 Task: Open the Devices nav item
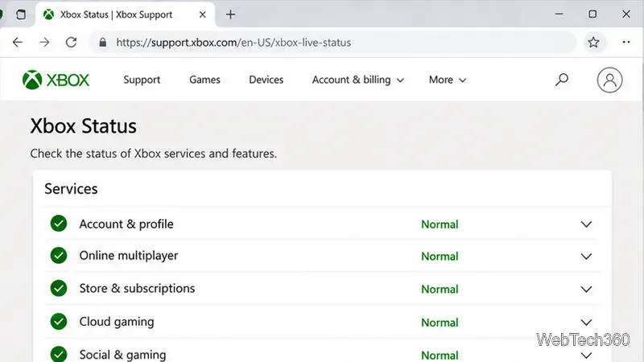pos(266,80)
